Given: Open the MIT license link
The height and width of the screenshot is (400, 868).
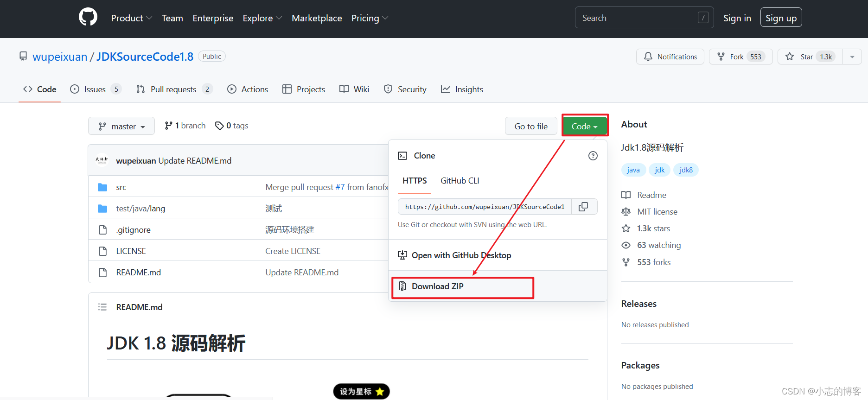Looking at the screenshot, I should 650,212.
